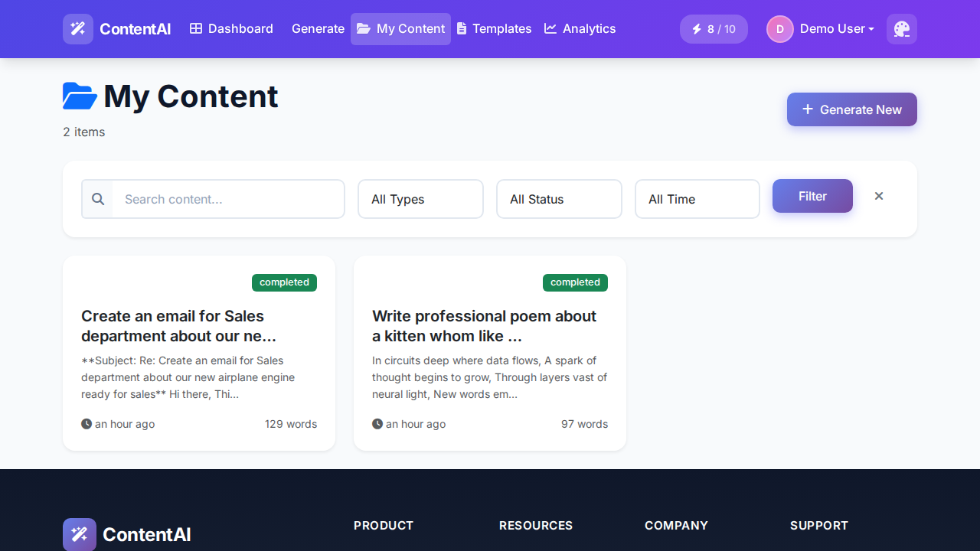This screenshot has width=980, height=551.
Task: Open the theme palette icon button
Action: [901, 29]
